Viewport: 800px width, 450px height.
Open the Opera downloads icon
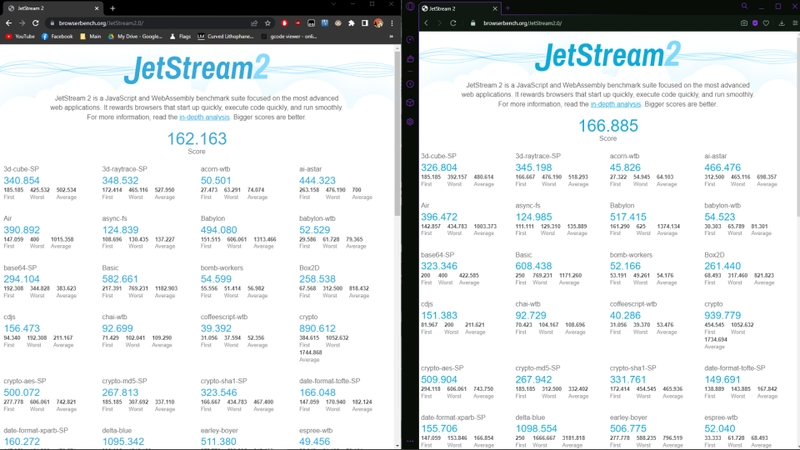pos(781,23)
